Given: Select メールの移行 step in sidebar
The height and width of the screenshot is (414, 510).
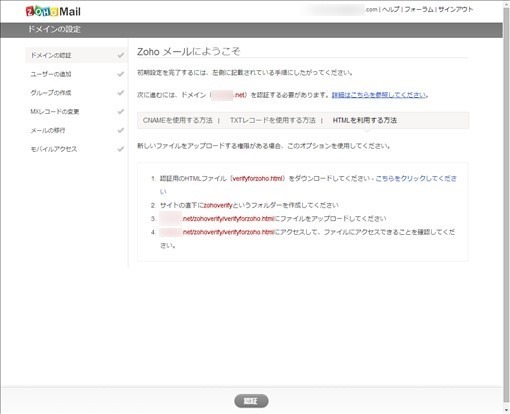Looking at the screenshot, I should [x=48, y=130].
